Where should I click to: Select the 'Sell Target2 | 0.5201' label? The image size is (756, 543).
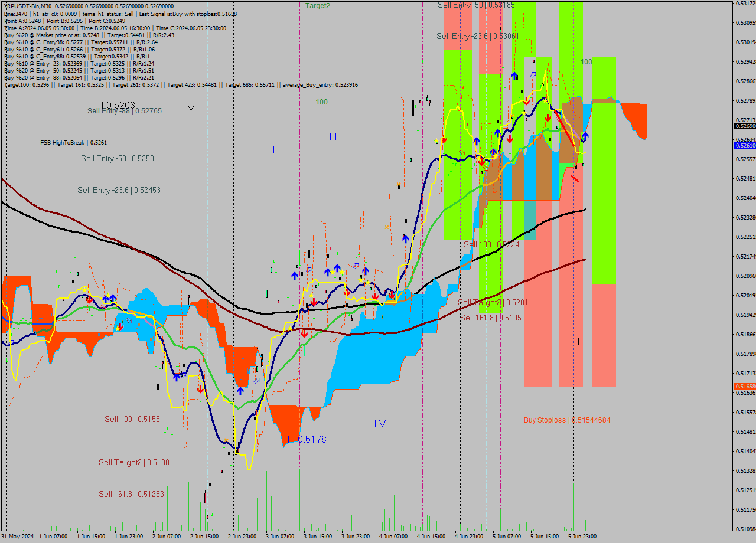pyautogui.click(x=493, y=302)
